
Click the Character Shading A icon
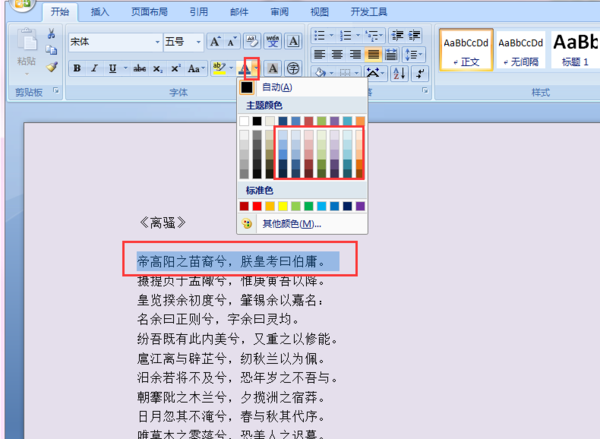click(x=273, y=69)
